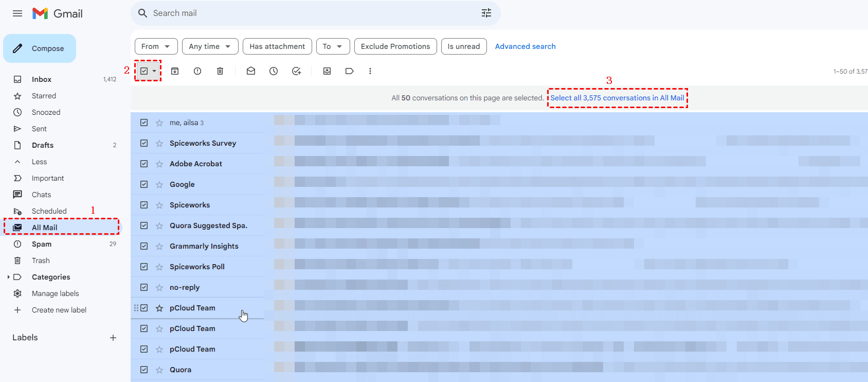
Task: Apply a label to selected conversations
Action: click(350, 71)
